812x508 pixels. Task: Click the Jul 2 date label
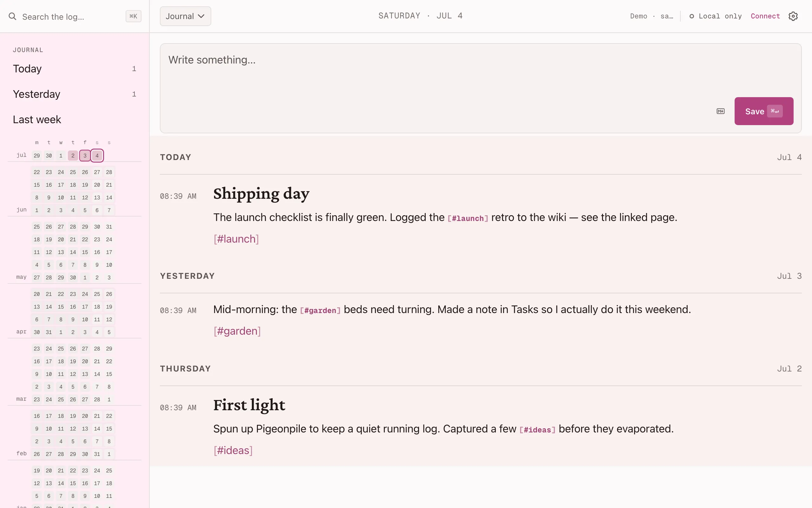(x=789, y=369)
